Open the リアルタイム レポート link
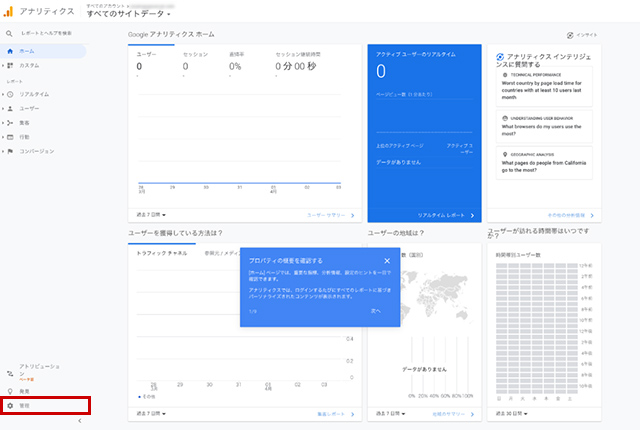Screen dimensions: 640x430 point(441,215)
